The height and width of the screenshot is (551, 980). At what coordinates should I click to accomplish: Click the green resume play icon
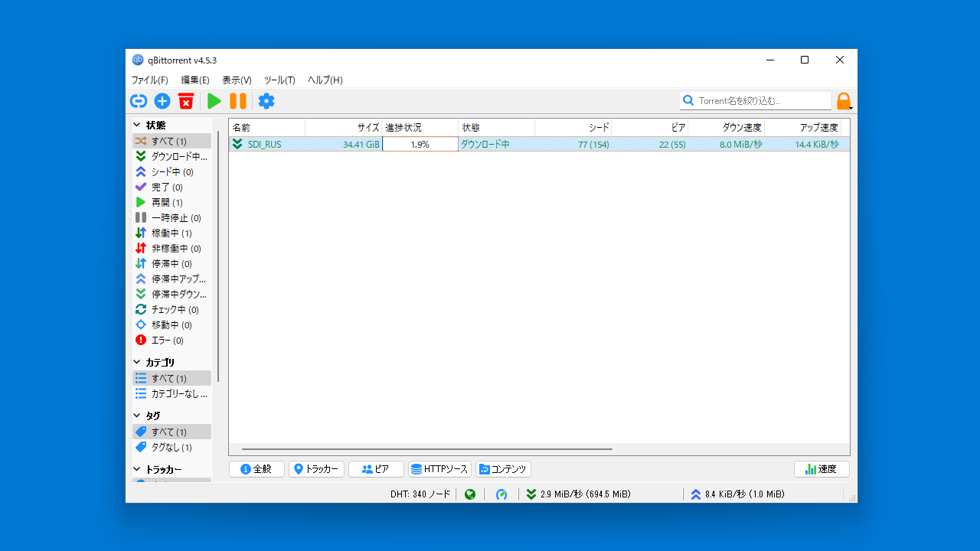click(x=214, y=101)
